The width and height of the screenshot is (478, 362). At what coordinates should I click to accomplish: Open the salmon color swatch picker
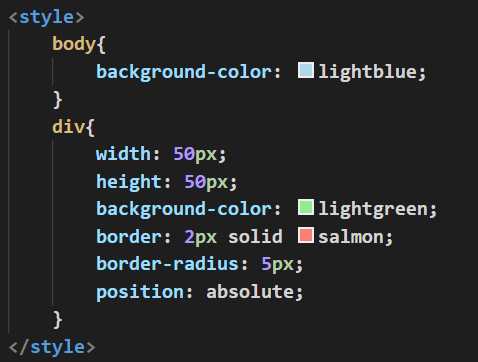pyautogui.click(x=305, y=235)
